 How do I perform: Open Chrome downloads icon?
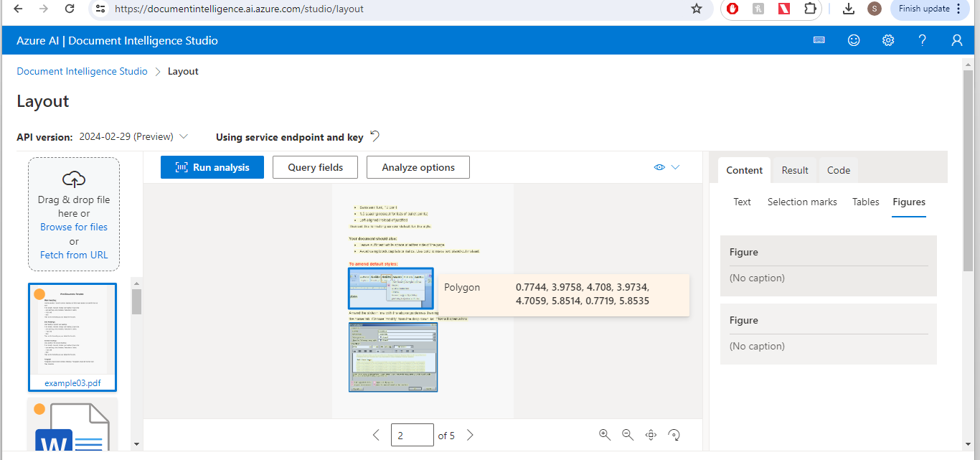point(848,9)
